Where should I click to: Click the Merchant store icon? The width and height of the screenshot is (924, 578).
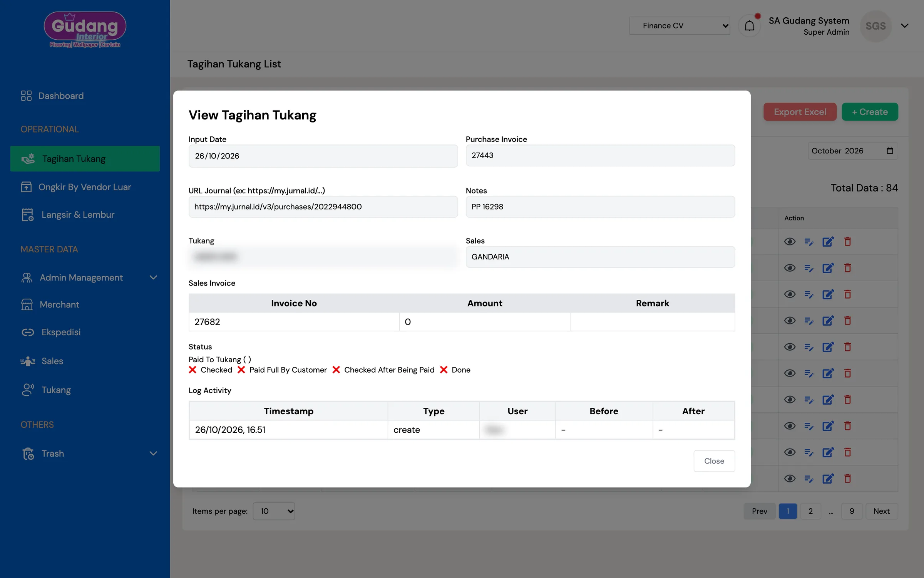pos(27,304)
